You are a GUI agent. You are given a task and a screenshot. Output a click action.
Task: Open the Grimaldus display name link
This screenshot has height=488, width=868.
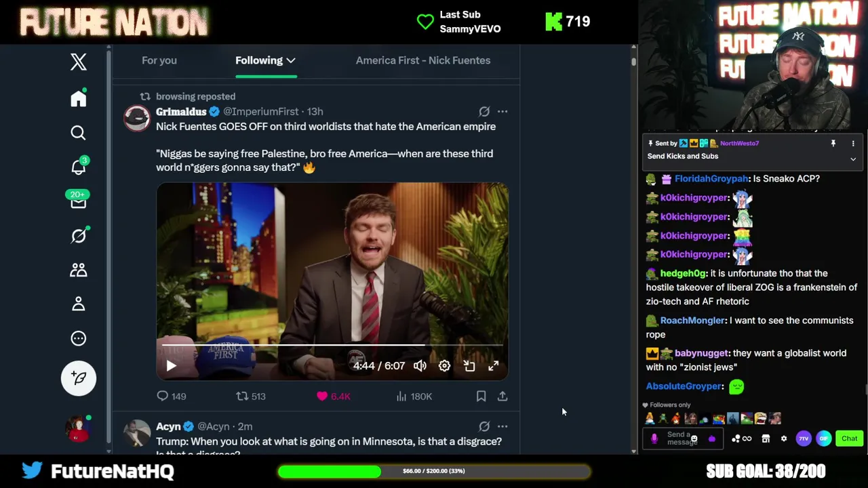pos(181,111)
